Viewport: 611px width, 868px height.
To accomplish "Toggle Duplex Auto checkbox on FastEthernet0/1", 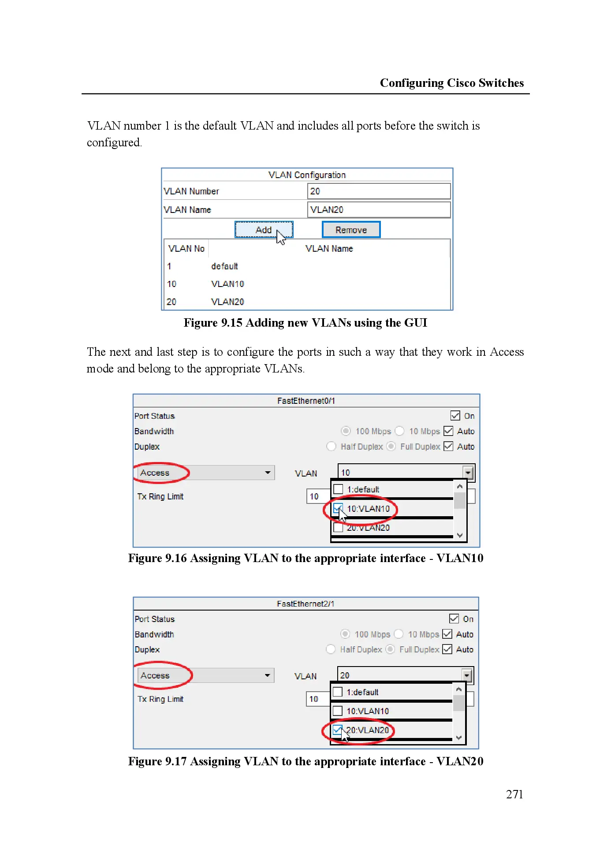I will tap(448, 447).
